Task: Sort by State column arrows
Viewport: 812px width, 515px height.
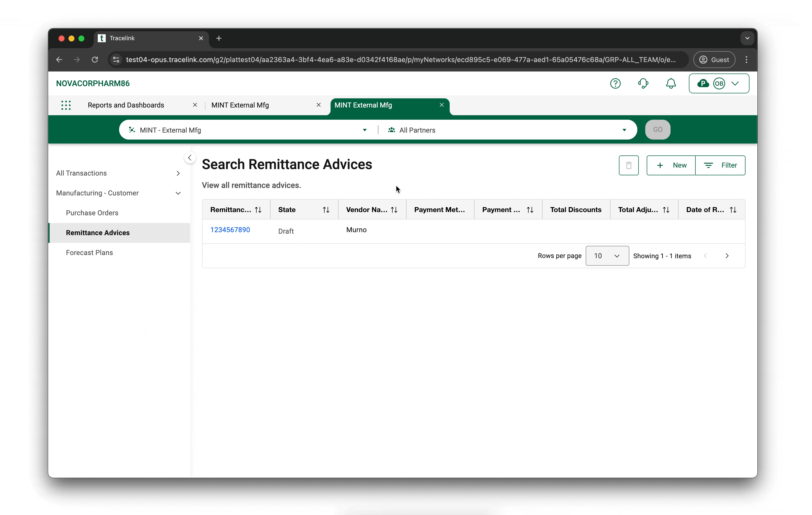Action: coord(326,210)
